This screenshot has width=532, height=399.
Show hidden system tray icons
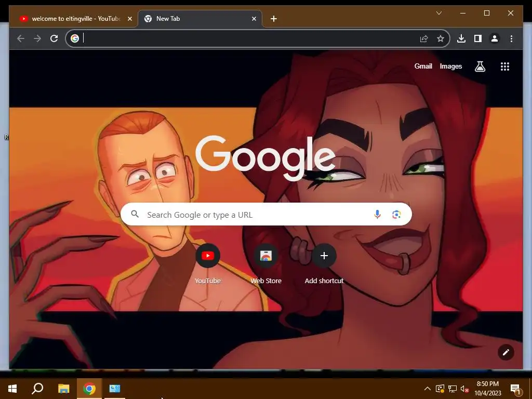pos(428,389)
